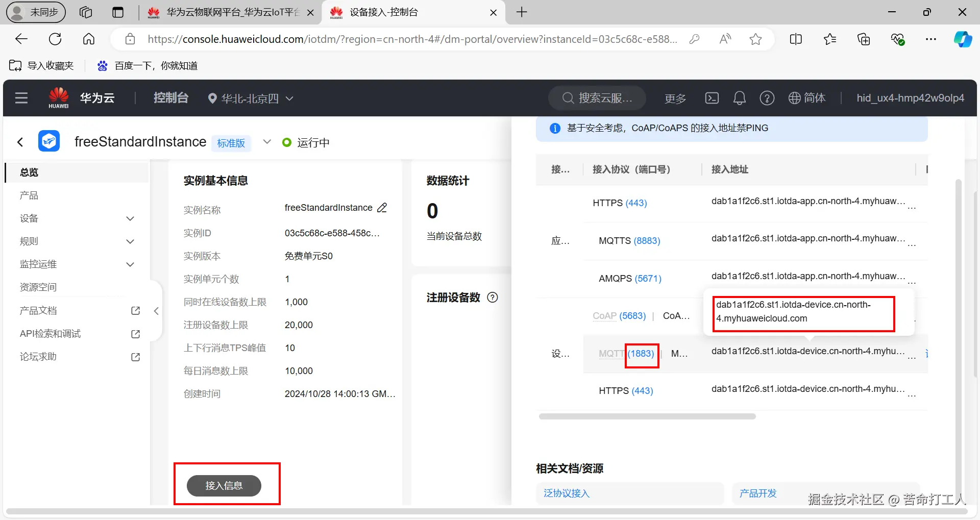The height and width of the screenshot is (520, 980).
Task: Toggle the browser split screen view
Action: tap(795, 39)
